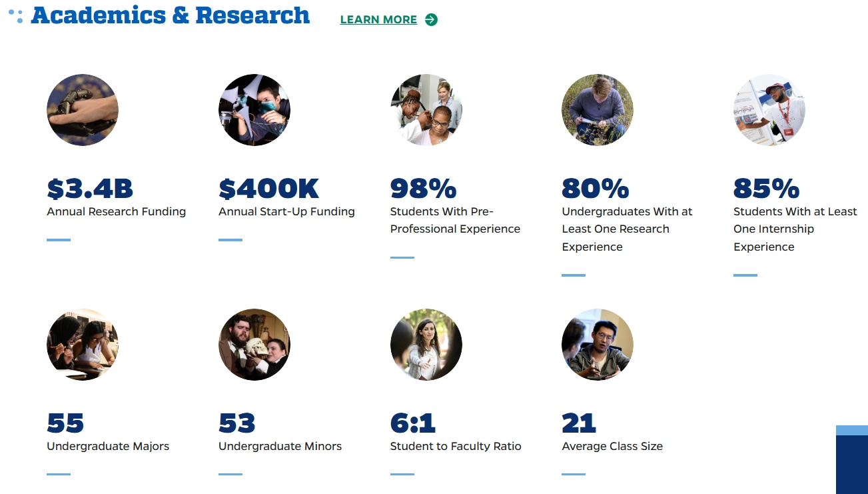Open the Pre-Professional Experience circular image
The height and width of the screenshot is (494, 868).
pos(426,110)
